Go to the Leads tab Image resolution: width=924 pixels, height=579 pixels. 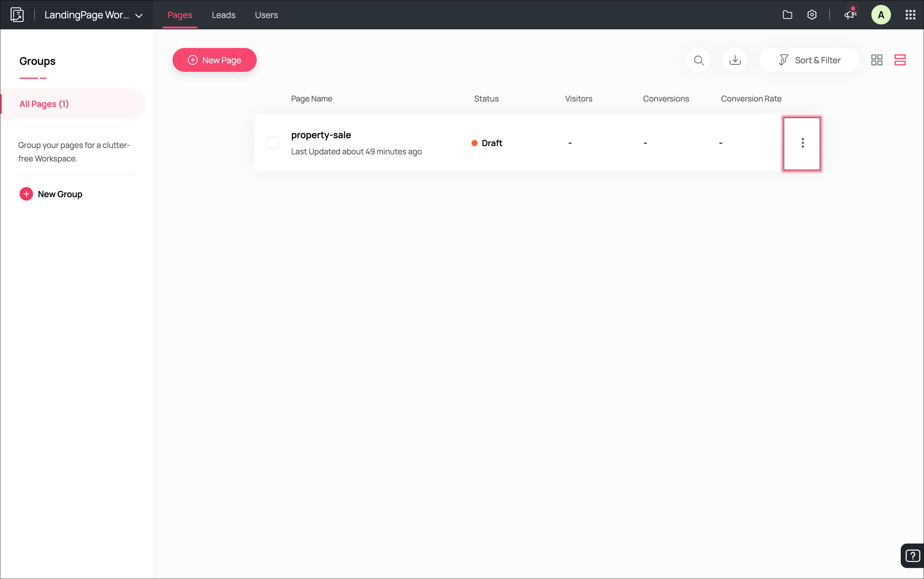[223, 15]
